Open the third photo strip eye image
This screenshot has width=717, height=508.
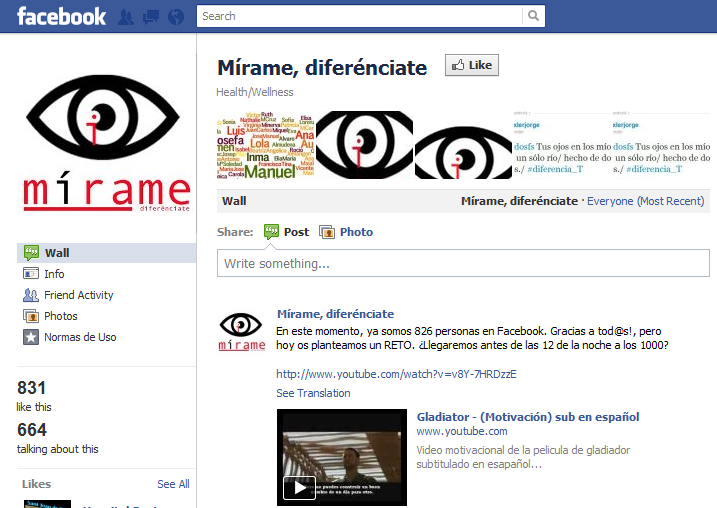point(463,145)
